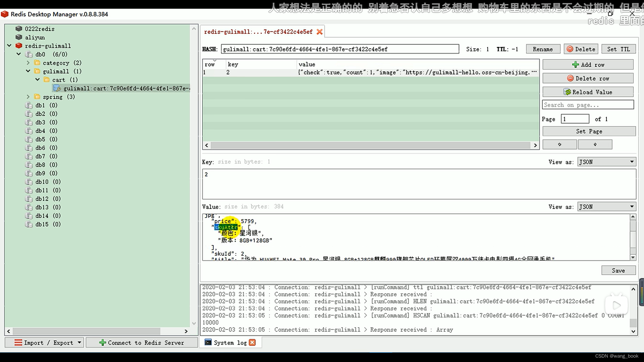This screenshot has height=362, width=644.
Task: Click the Rename button
Action: point(543,49)
